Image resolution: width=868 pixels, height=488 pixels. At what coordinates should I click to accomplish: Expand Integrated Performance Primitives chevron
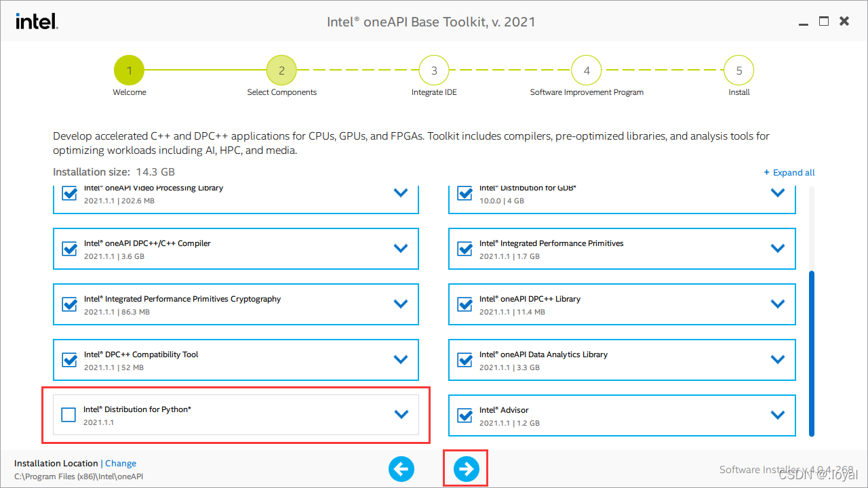778,249
